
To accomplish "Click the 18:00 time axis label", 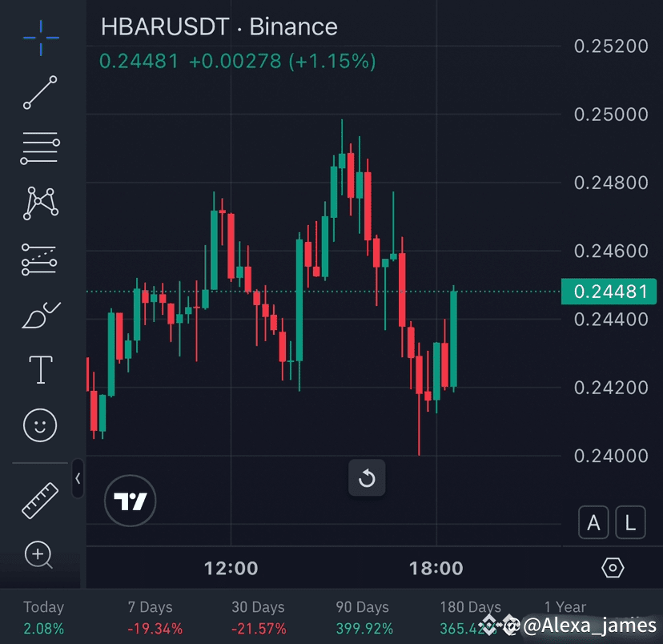I will [436, 569].
